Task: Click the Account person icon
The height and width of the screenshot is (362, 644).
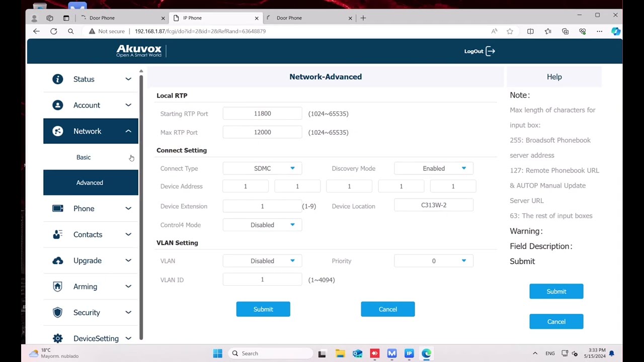Action: click(58, 105)
